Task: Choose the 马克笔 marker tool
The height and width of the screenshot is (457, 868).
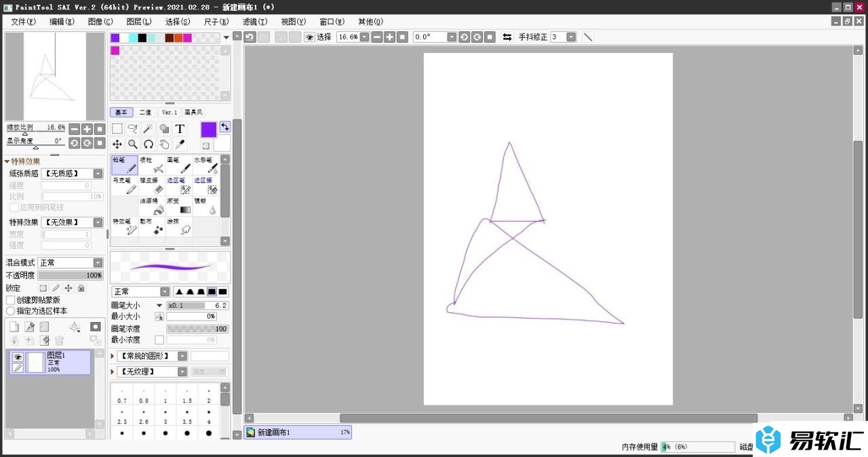Action: pos(125,186)
